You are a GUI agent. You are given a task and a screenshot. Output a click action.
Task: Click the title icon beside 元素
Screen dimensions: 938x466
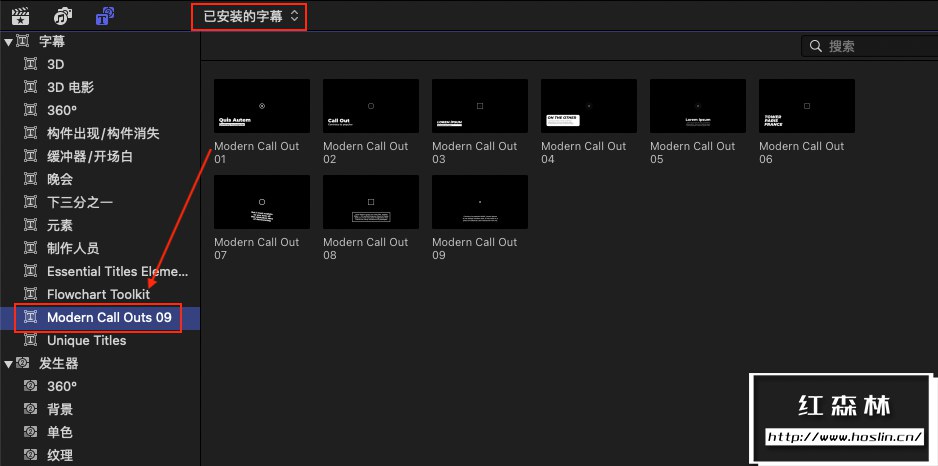pos(30,226)
